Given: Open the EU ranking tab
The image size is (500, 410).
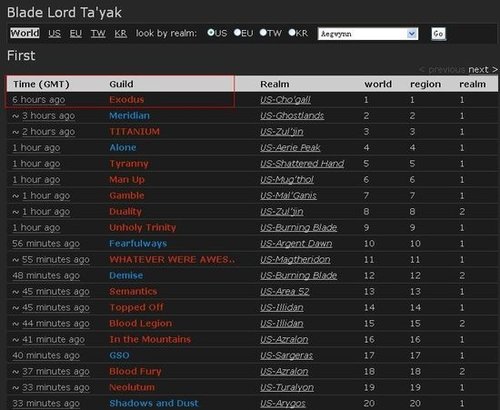Looking at the screenshot, I should pyautogui.click(x=76, y=33).
